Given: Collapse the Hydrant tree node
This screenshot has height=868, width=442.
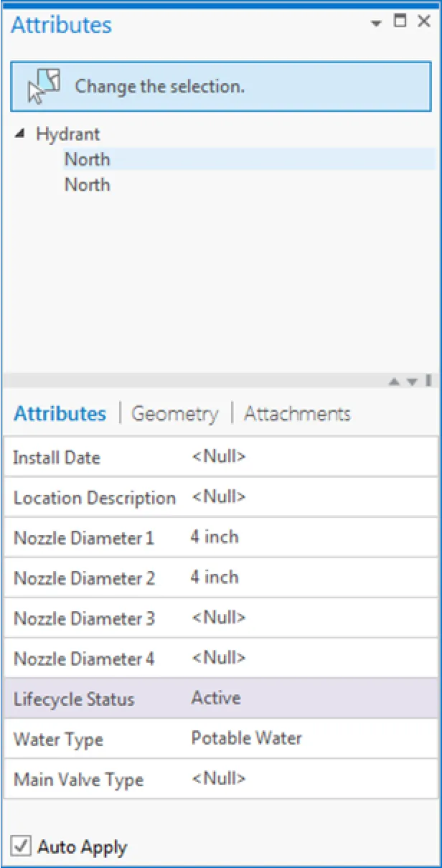Looking at the screenshot, I should click(20, 133).
